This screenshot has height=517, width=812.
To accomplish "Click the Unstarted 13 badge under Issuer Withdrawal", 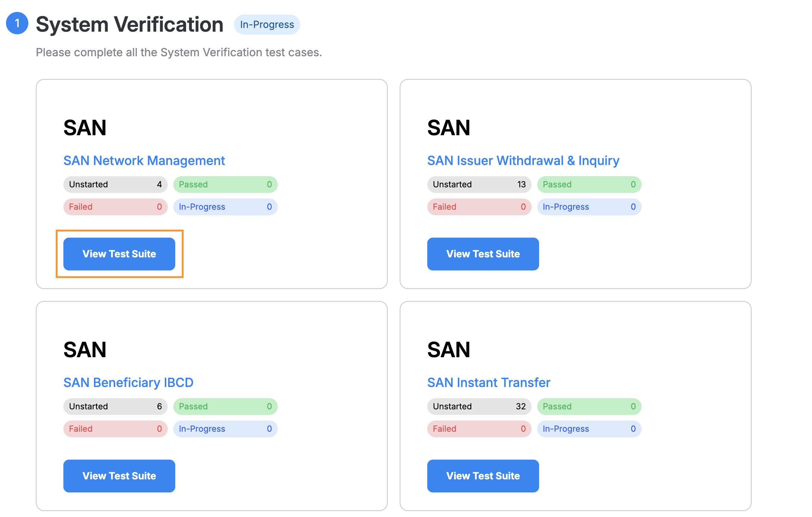I will [479, 184].
